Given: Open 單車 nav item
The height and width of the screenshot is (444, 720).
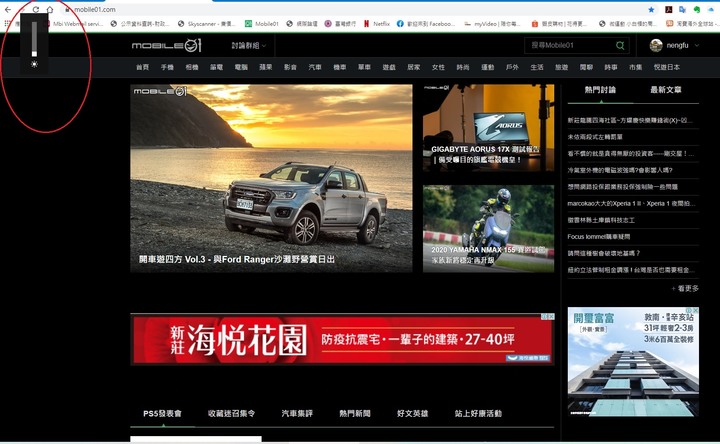Looking at the screenshot, I should (x=364, y=67).
